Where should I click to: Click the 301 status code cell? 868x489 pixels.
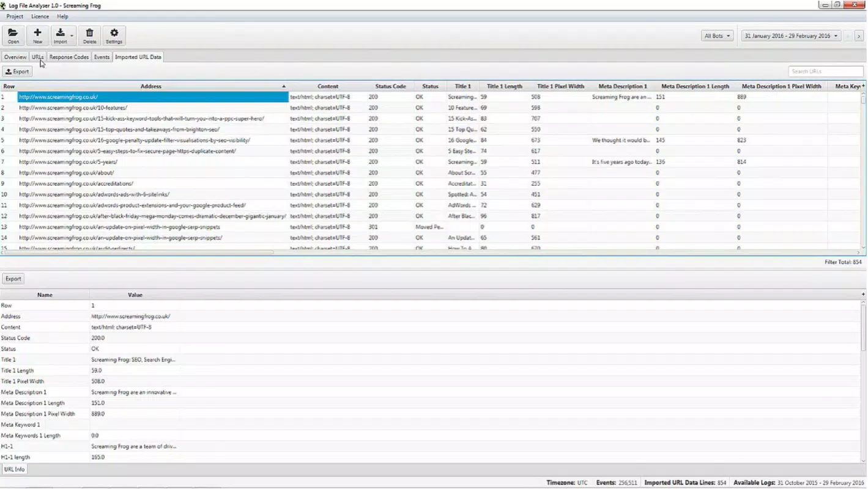(x=390, y=227)
